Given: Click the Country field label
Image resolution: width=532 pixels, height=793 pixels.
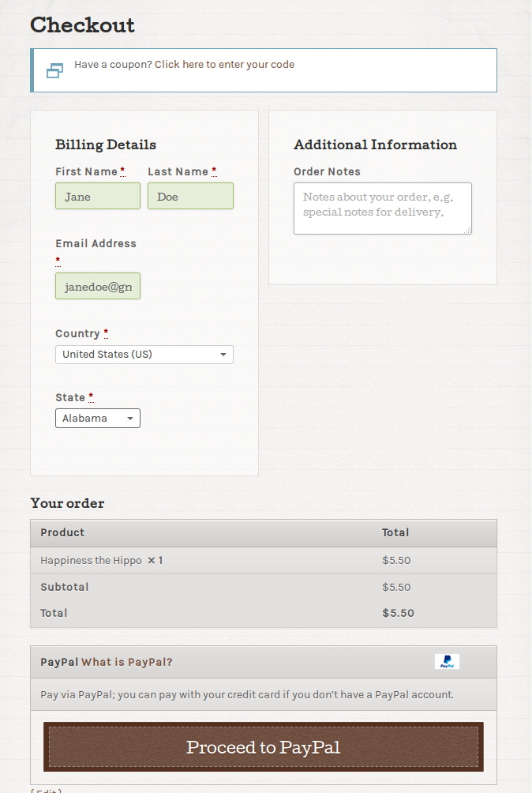Looking at the screenshot, I should point(78,334).
